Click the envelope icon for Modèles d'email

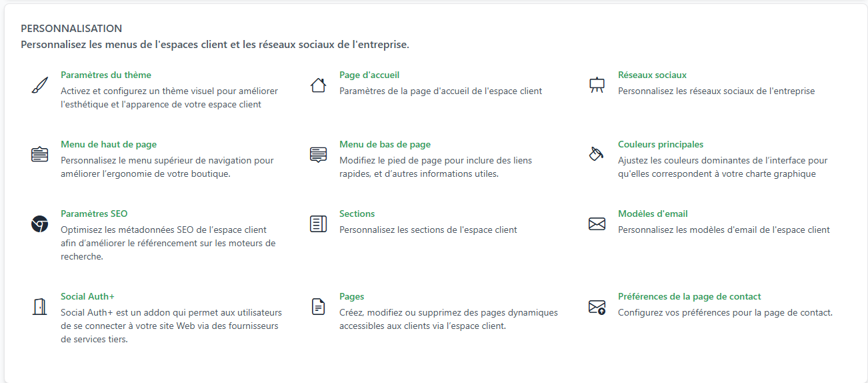(x=597, y=224)
